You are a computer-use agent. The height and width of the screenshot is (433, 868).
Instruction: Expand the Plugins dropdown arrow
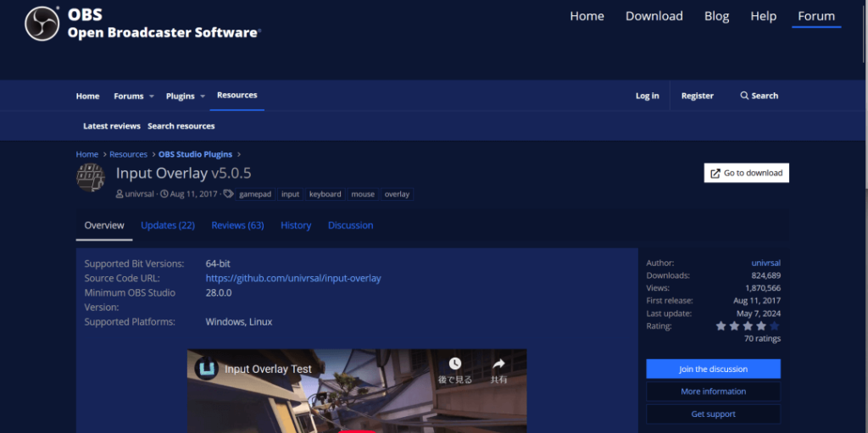(203, 97)
